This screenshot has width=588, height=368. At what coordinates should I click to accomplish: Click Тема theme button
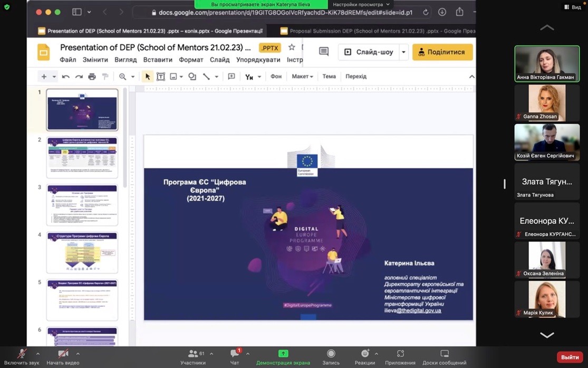pos(329,76)
